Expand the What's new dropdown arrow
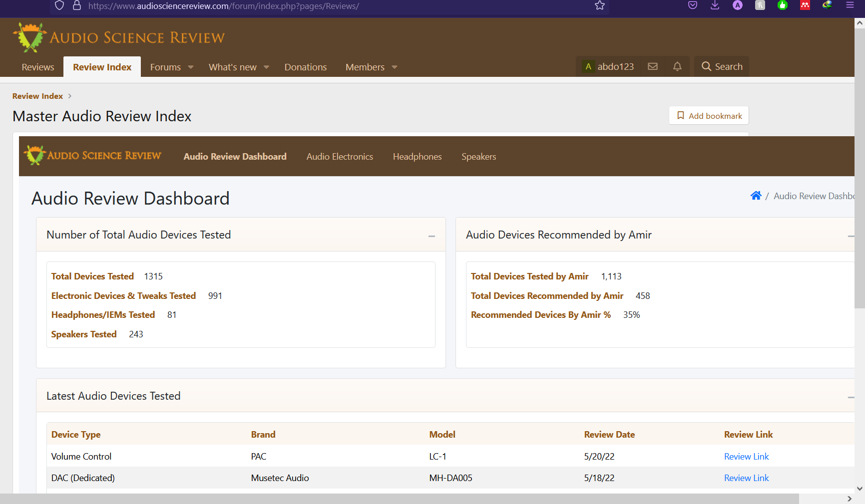 [267, 67]
